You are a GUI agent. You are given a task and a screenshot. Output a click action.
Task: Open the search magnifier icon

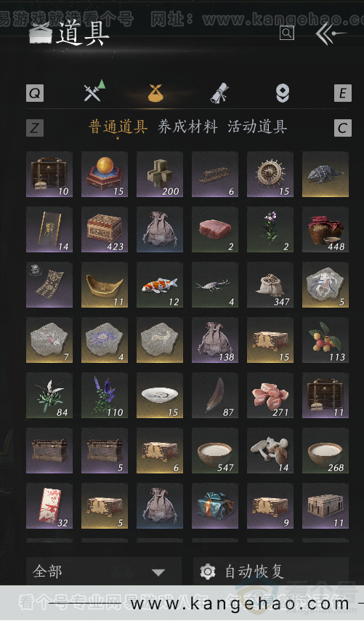coord(287,33)
